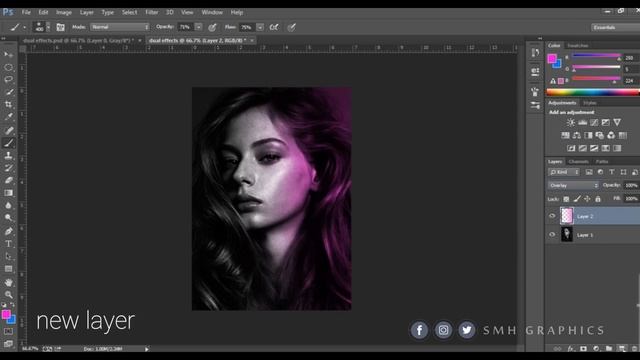This screenshot has width=640, height=360.
Task: Toggle lock transparent pixels
Action: [566, 199]
